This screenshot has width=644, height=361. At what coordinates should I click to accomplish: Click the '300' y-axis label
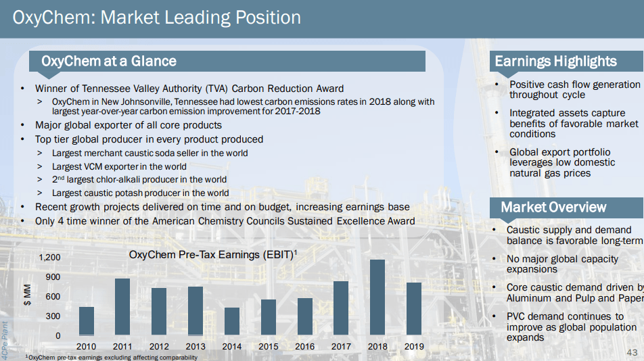[53, 316]
